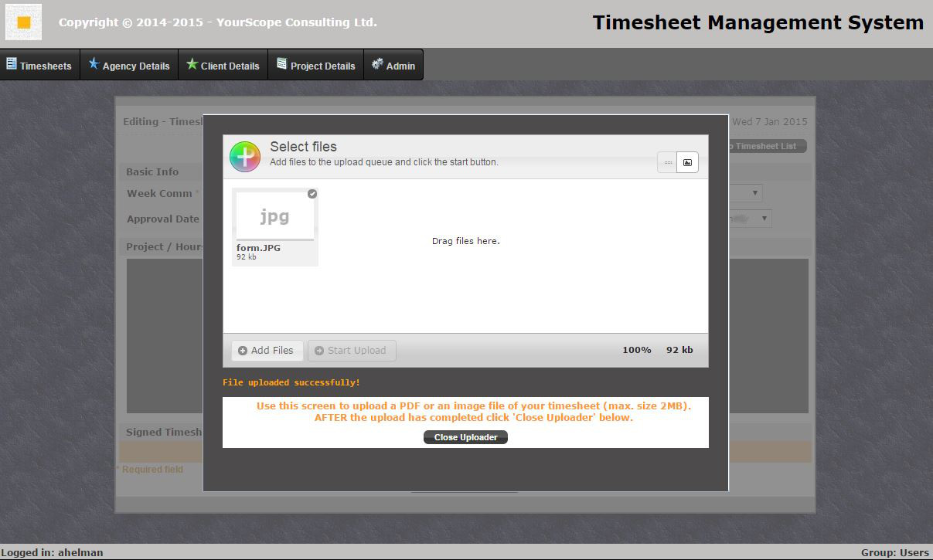933x560 pixels.
Task: Click the blue star Agency Details icon
Action: 94,64
